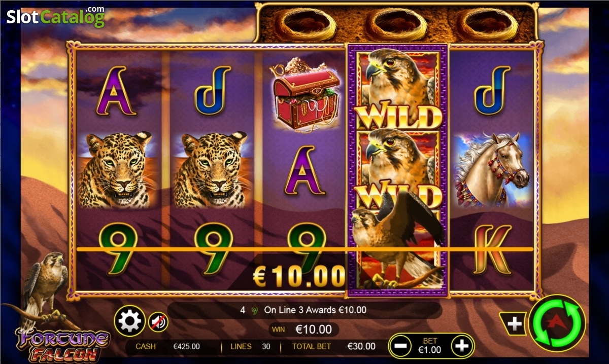Select the treasure chest symbol
Screen dimensions: 609x364
[x=307, y=95]
